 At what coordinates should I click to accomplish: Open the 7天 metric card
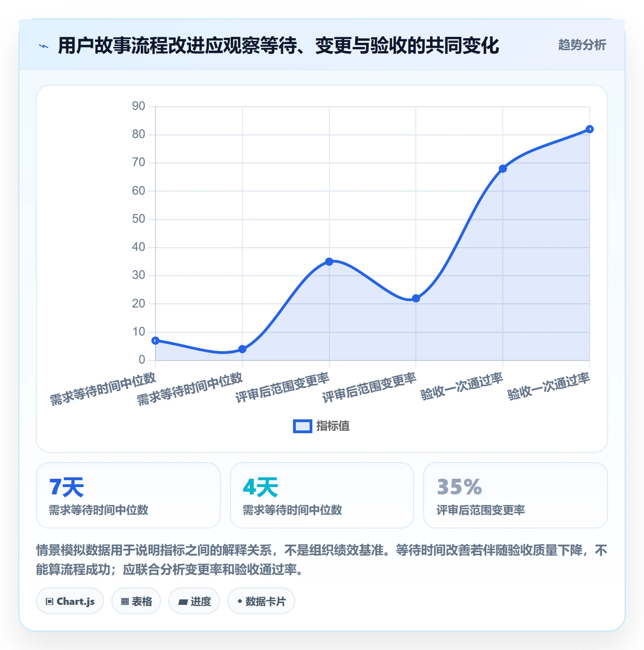click(128, 495)
